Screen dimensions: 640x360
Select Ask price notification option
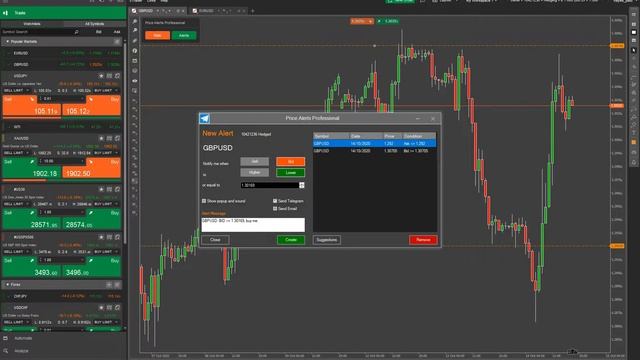[254, 162]
